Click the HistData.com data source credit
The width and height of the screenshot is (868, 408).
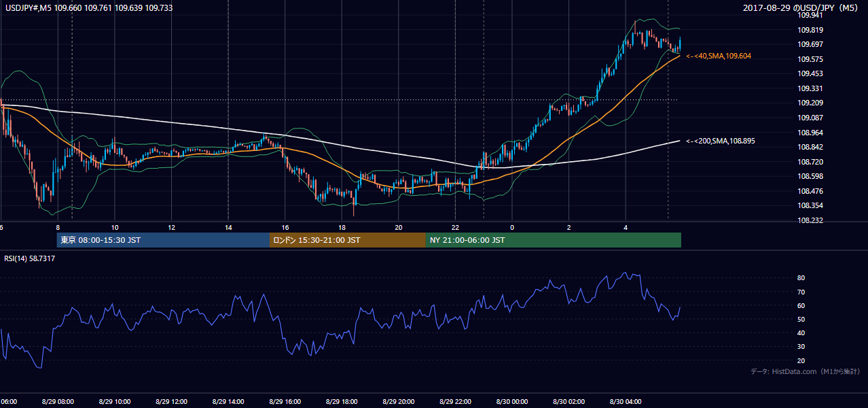(806, 371)
